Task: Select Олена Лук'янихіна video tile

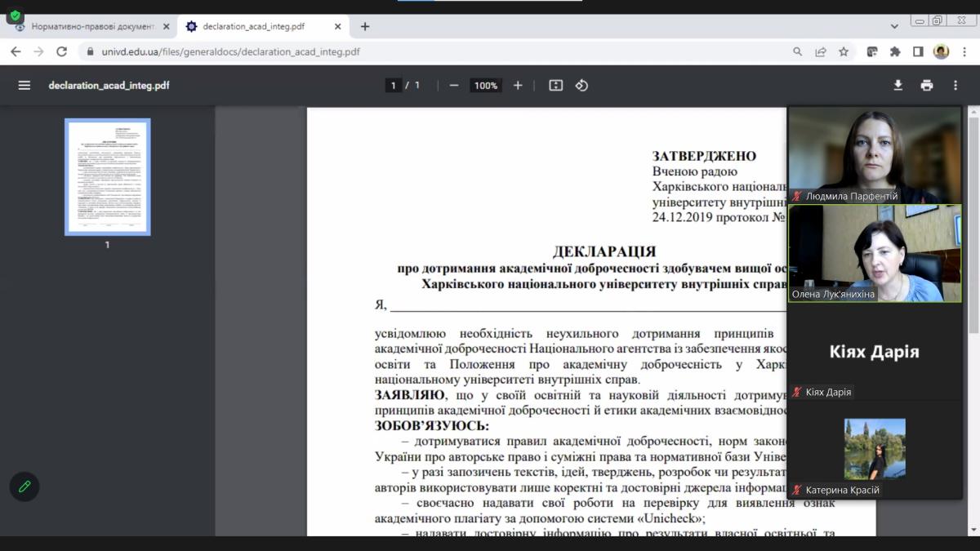Action: 875,254
